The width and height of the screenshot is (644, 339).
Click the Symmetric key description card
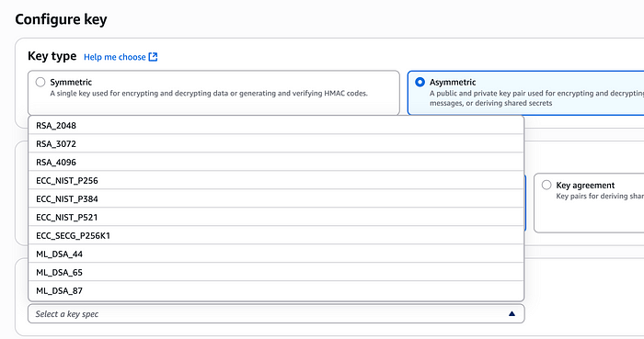213,93
